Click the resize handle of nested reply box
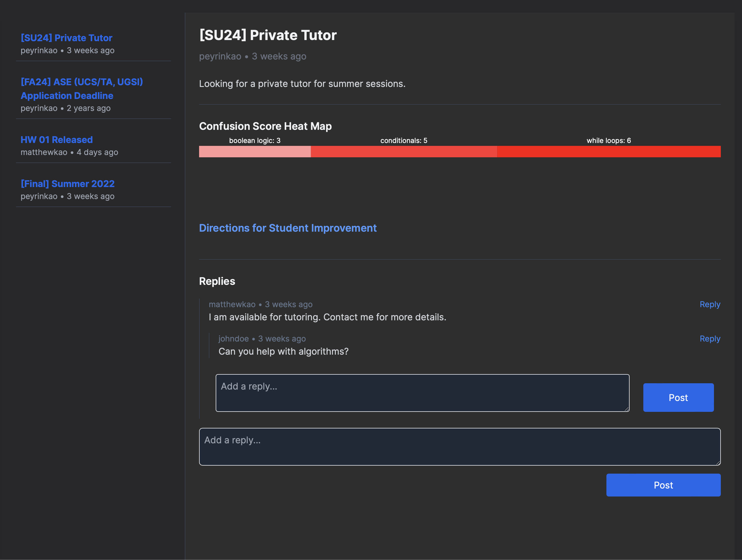The height and width of the screenshot is (560, 742). pyautogui.click(x=627, y=409)
